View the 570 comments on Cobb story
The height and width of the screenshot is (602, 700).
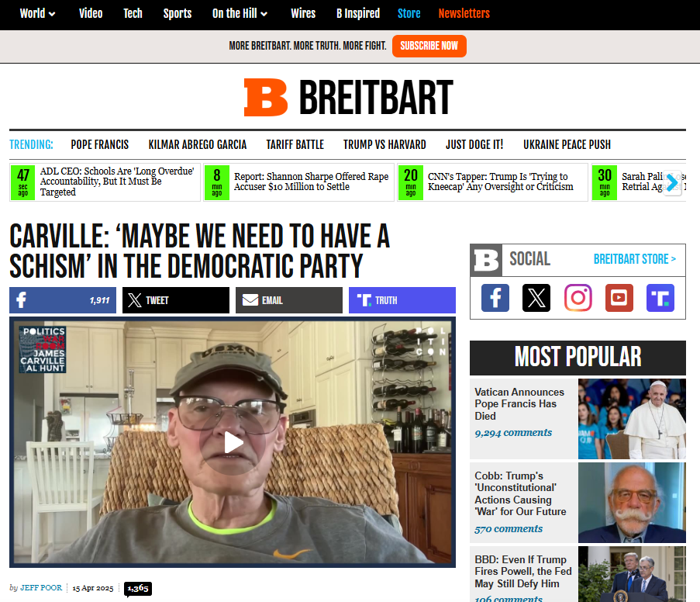pyautogui.click(x=509, y=529)
